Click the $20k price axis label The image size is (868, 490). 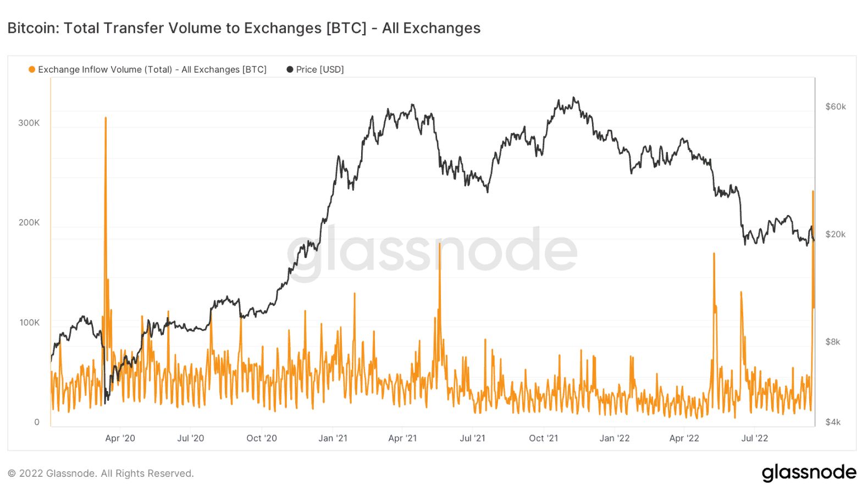coord(836,234)
